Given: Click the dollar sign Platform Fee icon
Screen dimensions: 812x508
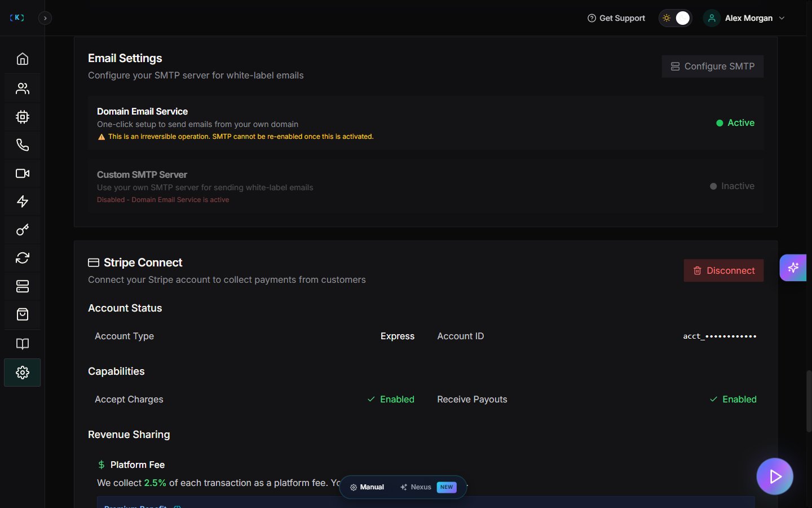Looking at the screenshot, I should pos(101,465).
